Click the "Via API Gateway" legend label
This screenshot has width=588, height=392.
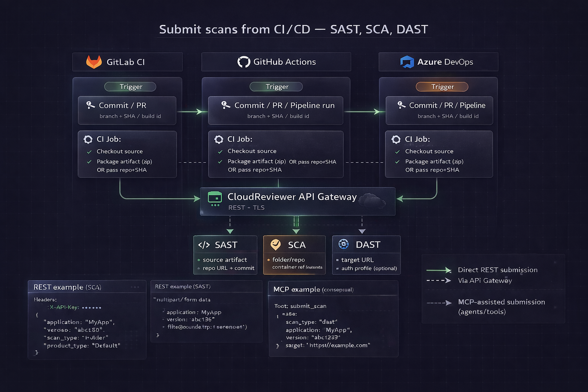[x=485, y=281]
